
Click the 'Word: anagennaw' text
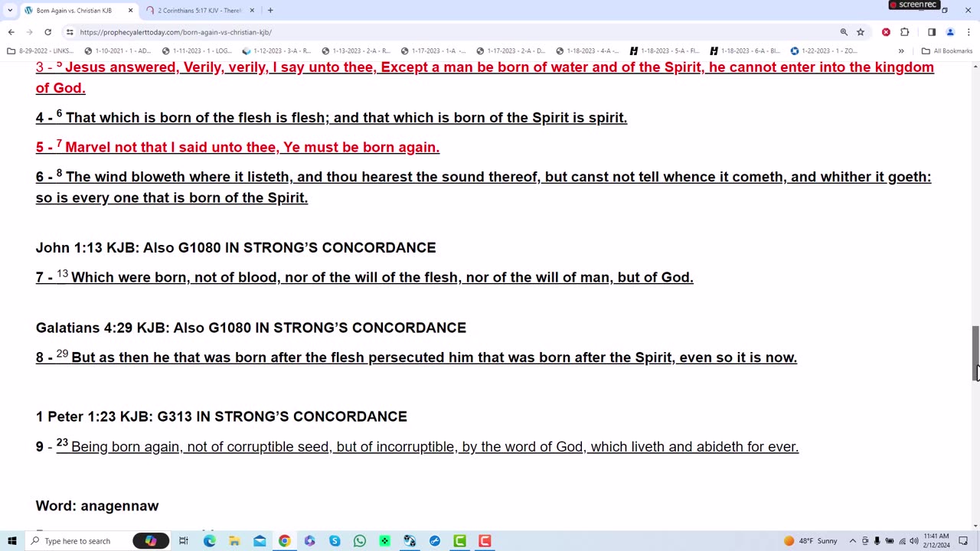(x=97, y=506)
